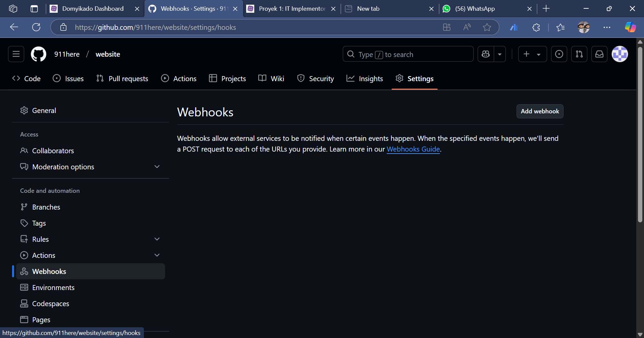Open the Webhooks Guide link

[413, 149]
